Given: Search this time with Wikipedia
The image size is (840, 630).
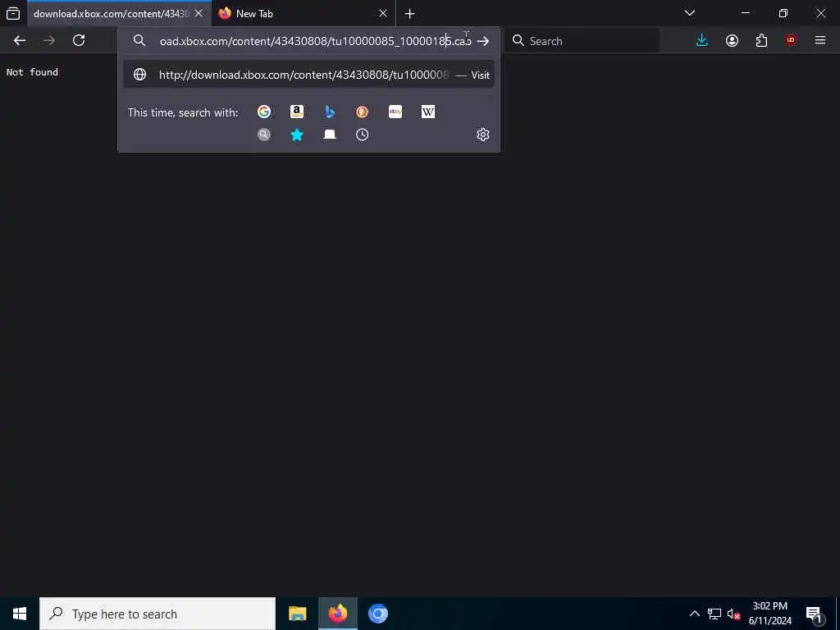Looking at the screenshot, I should pos(428,112).
